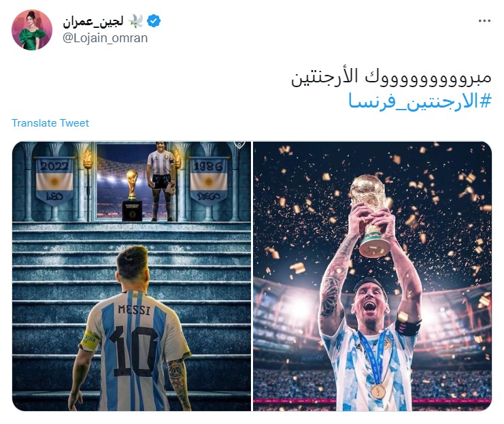Click the flaming torch beside the 2022 banner
This screenshot has width=504, height=424.
click(x=88, y=159)
